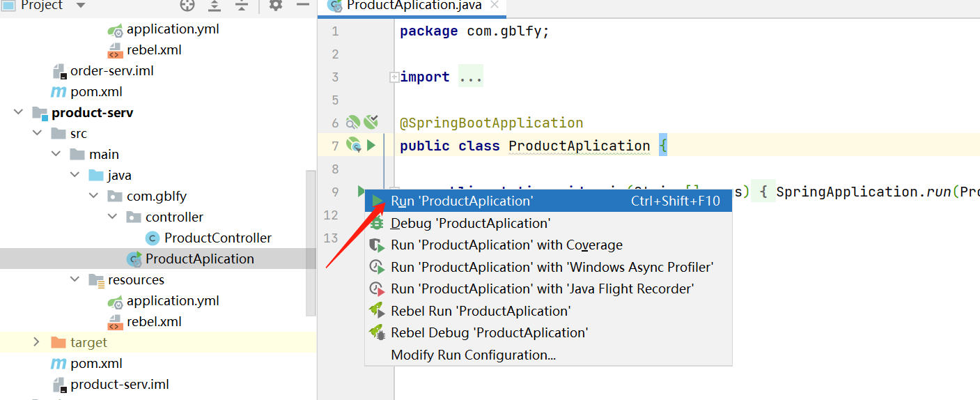Select application.yml under the resources folder
Image resolution: width=980 pixels, height=400 pixels.
(173, 300)
